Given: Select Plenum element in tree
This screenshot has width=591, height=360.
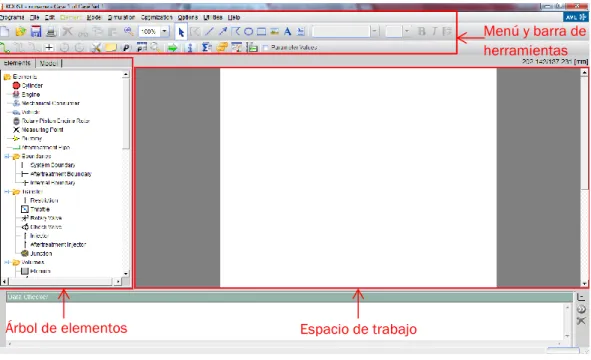Looking at the screenshot, I should tap(40, 271).
